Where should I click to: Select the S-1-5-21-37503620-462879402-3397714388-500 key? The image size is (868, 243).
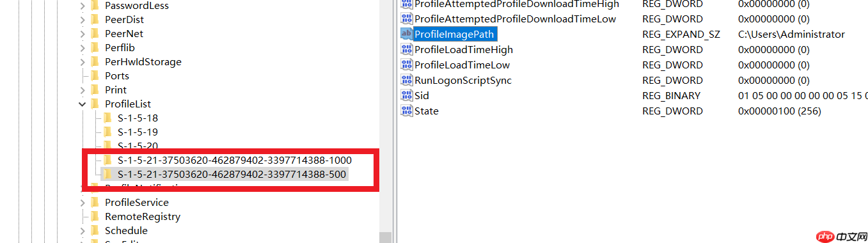[232, 174]
